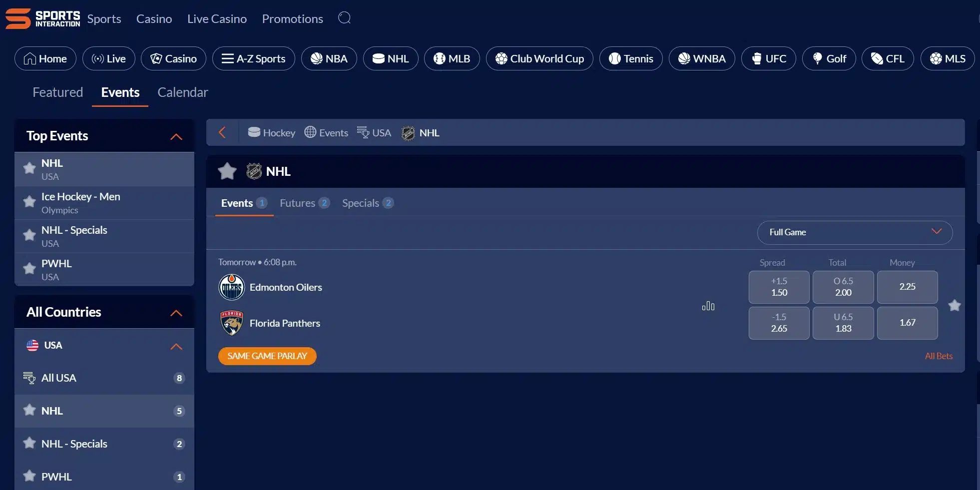Select the Golf quick link
980x490 pixels.
click(x=829, y=58)
